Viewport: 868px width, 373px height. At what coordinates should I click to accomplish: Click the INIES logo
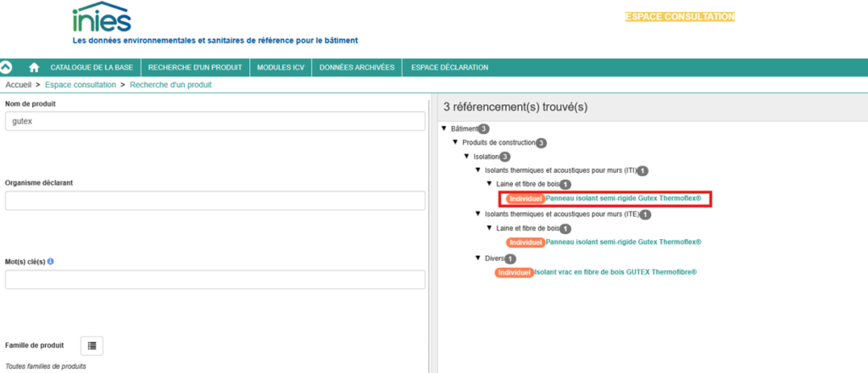(x=101, y=17)
